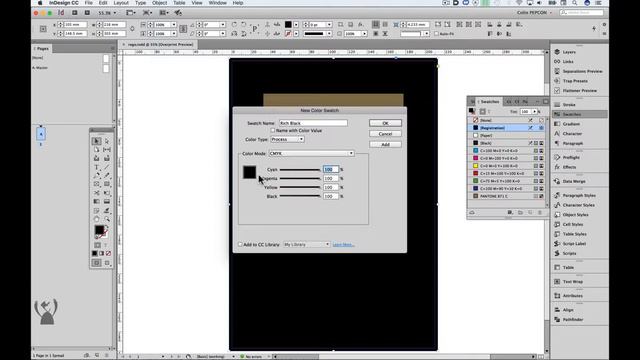
Task: Select the Gradient Swatch tool
Action: 97,202
